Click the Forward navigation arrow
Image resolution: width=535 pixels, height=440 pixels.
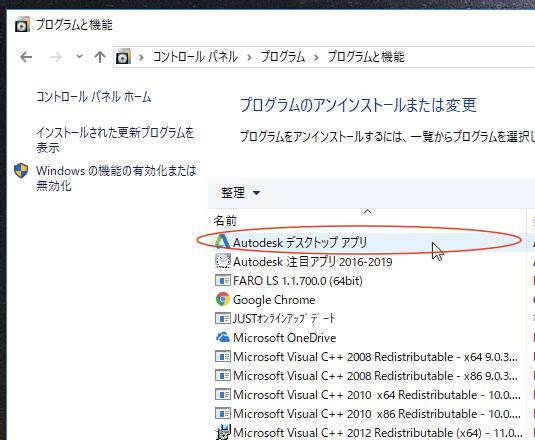pos(55,57)
